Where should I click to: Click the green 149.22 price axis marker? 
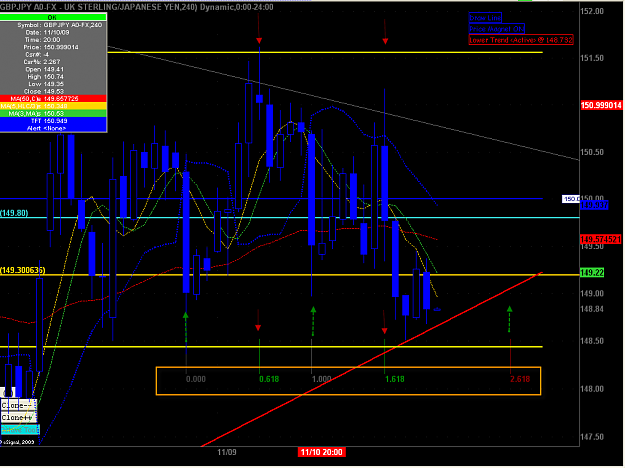[x=592, y=273]
